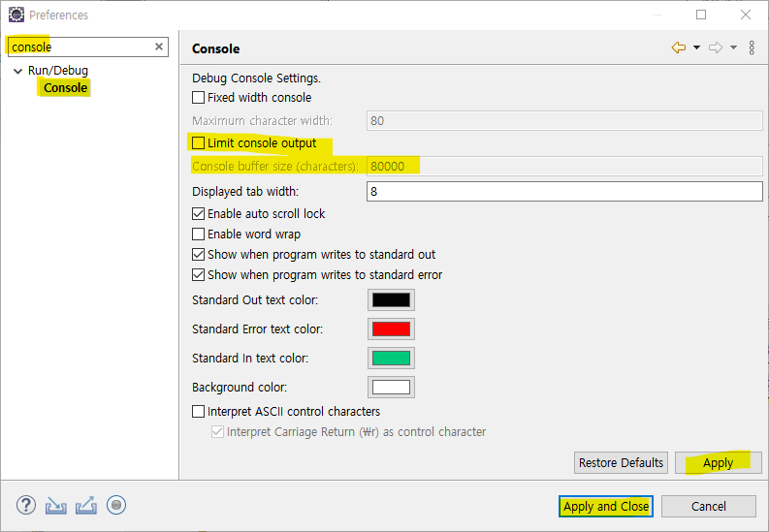Click the Eclipse Preferences window icon
769x532 pixels.
(x=16, y=15)
